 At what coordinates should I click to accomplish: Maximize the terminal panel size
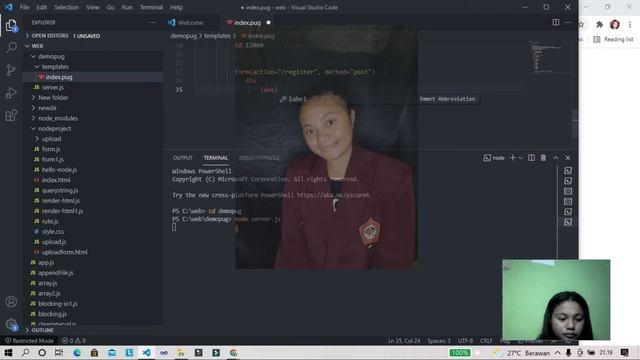(556, 158)
